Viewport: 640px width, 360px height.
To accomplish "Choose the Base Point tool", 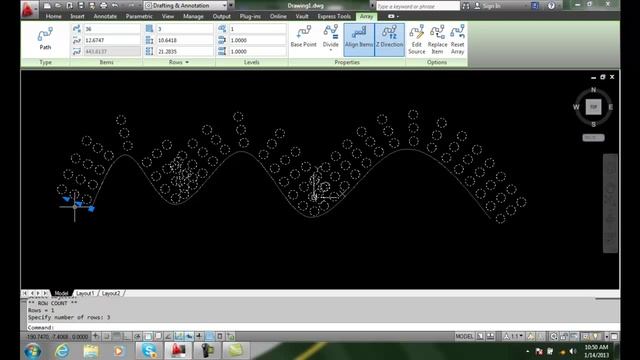I will [x=304, y=37].
